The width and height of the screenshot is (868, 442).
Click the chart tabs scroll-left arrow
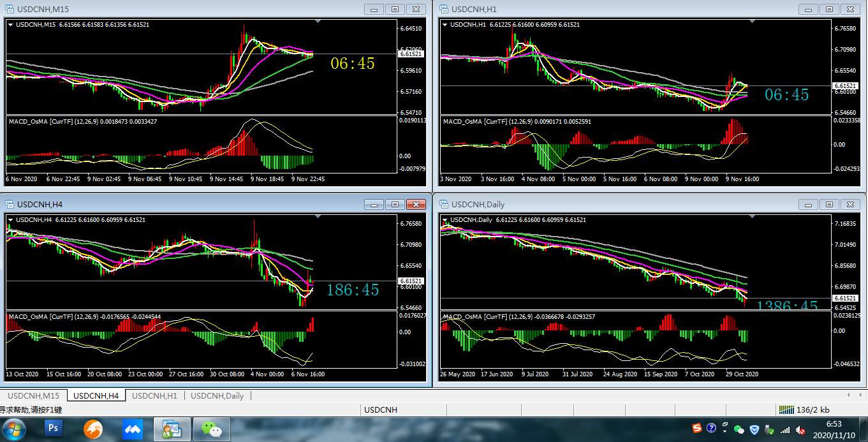coord(849,395)
